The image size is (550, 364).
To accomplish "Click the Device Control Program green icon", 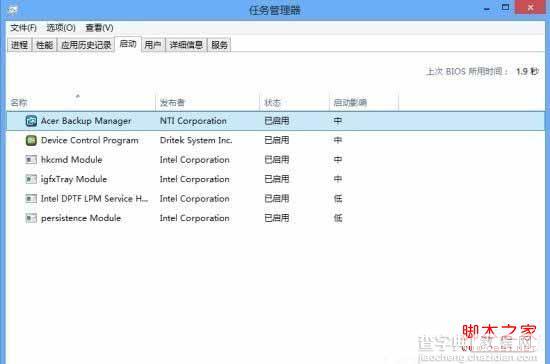I will 31,140.
